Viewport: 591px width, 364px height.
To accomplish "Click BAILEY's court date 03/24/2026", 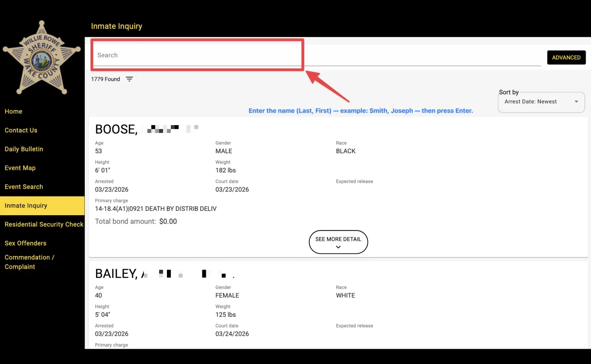I will coord(232,334).
